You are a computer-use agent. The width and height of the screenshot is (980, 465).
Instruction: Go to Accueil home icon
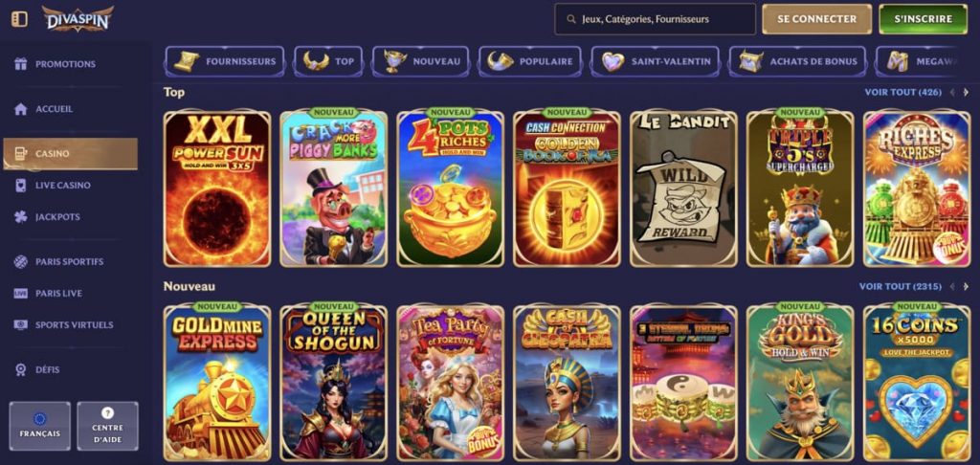click(x=21, y=109)
